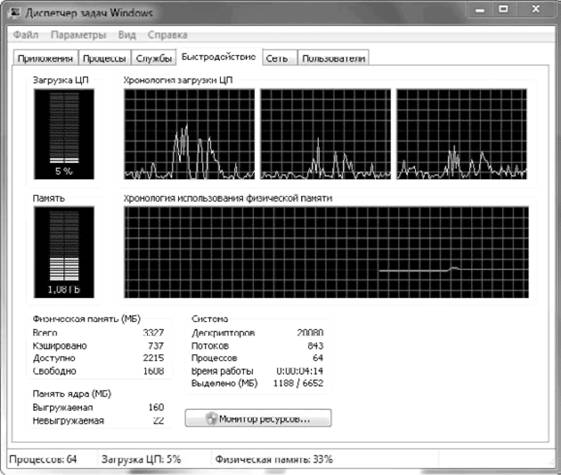Open the Файл menu
Screen dimensions: 561x475
pos(25,35)
